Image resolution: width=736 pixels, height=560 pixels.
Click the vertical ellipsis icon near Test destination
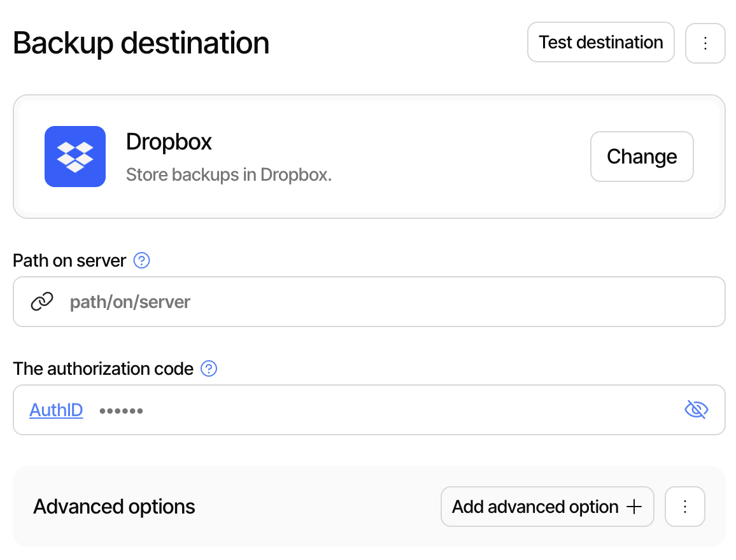(705, 42)
